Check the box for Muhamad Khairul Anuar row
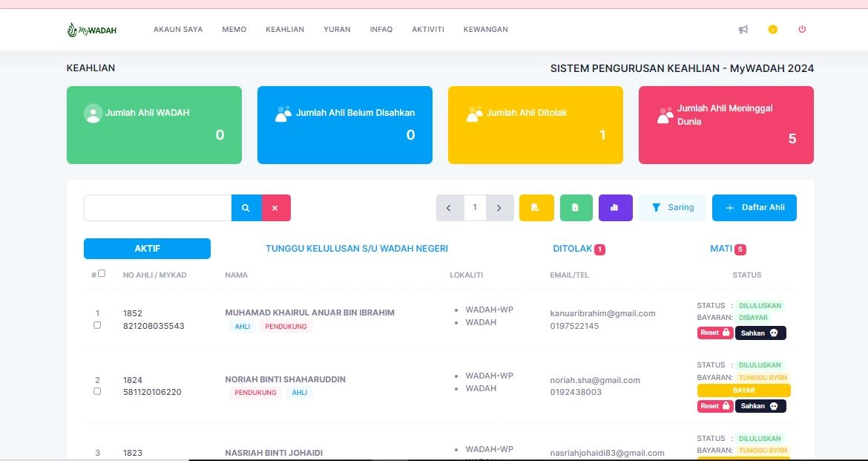The height and width of the screenshot is (461, 868). [97, 325]
